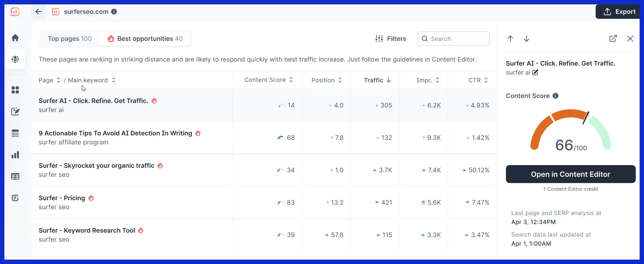Click the Content Score info icon

[555, 96]
